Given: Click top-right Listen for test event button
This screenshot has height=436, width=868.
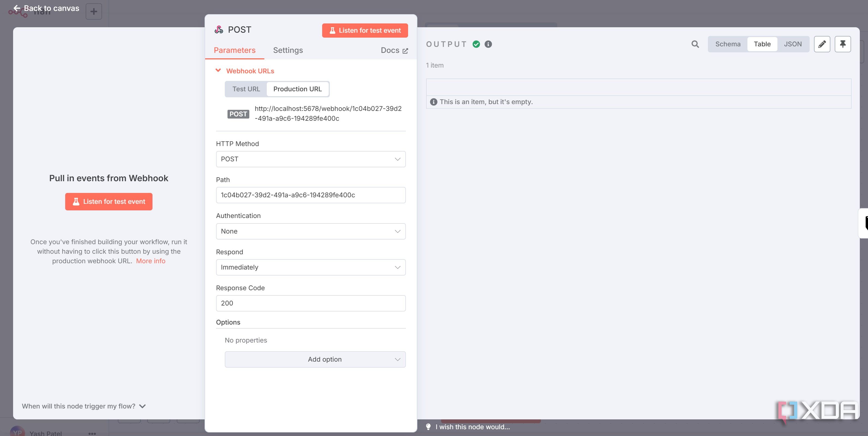Looking at the screenshot, I should [365, 30].
